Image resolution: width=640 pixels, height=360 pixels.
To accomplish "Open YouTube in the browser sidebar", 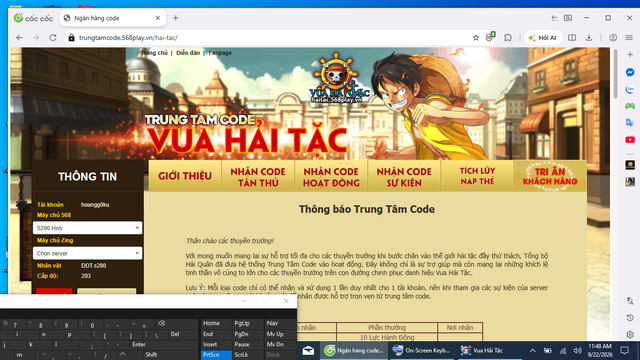I will pos(630,140).
